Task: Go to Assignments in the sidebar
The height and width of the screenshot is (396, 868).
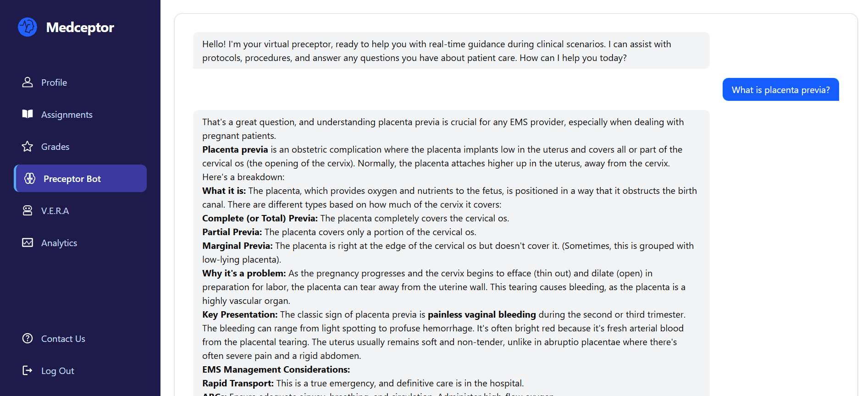Action: pyautogui.click(x=67, y=115)
